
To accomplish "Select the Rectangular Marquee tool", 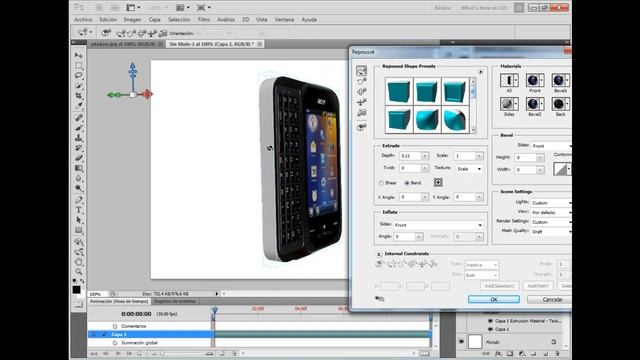I will [x=78, y=65].
